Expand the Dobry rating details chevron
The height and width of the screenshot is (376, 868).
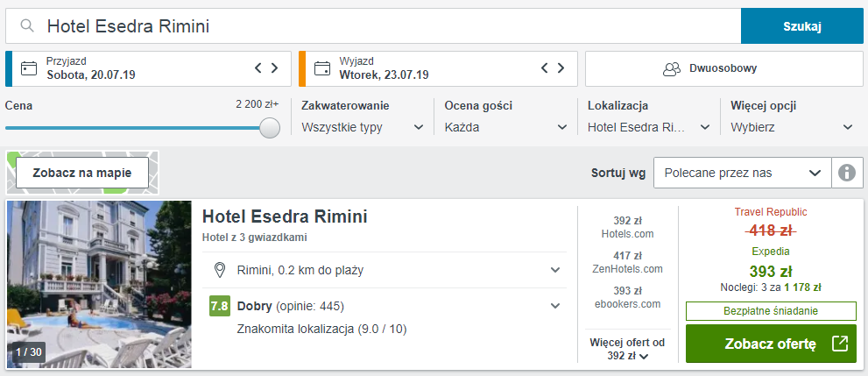click(555, 306)
